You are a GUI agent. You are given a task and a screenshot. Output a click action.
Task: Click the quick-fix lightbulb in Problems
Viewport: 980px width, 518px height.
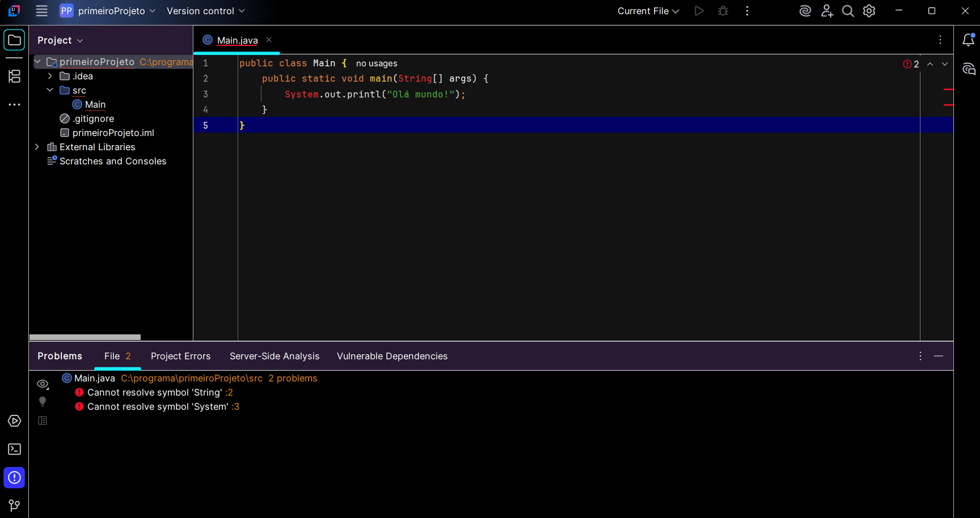43,402
